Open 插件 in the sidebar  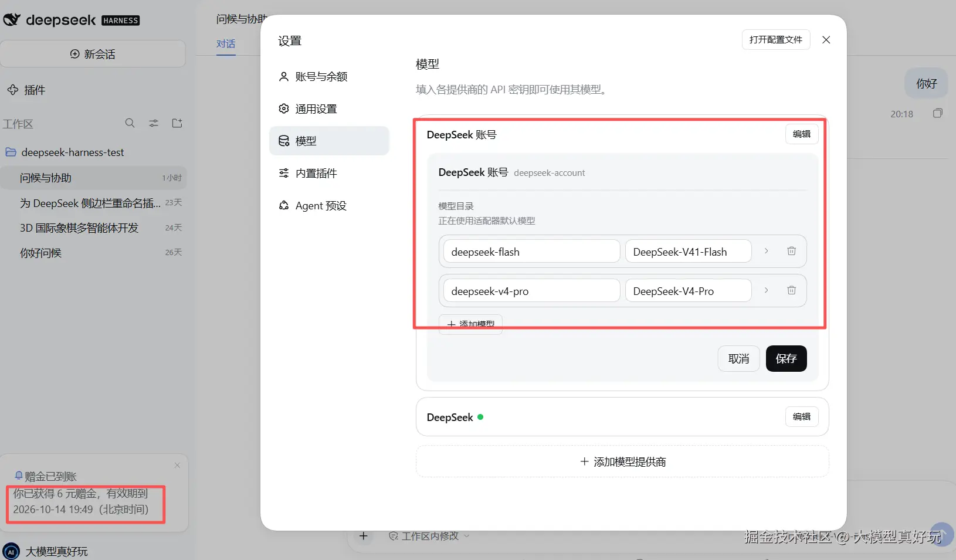click(x=26, y=90)
